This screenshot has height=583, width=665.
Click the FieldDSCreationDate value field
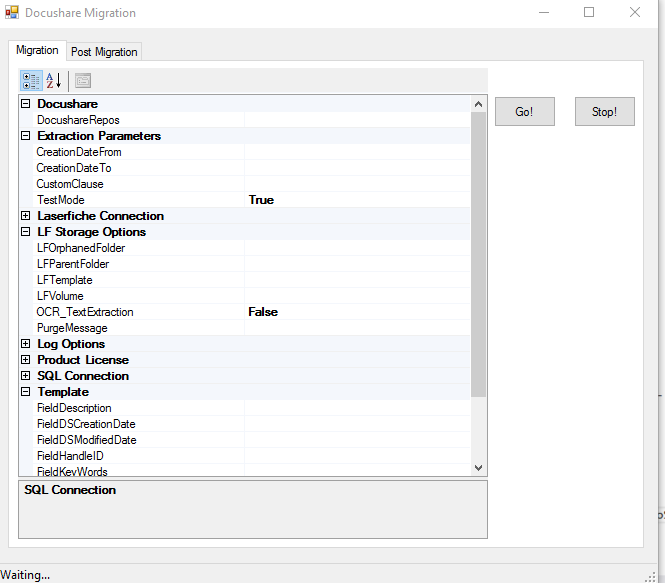(357, 424)
